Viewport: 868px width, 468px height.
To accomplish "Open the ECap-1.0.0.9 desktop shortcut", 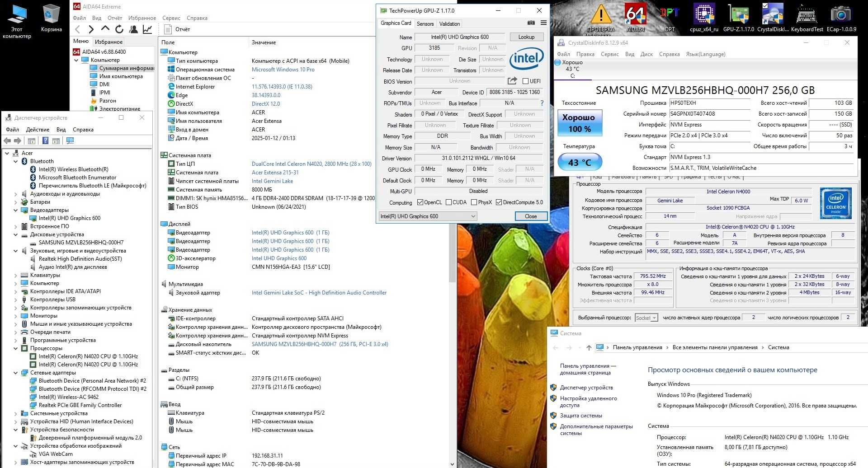I will (x=841, y=17).
